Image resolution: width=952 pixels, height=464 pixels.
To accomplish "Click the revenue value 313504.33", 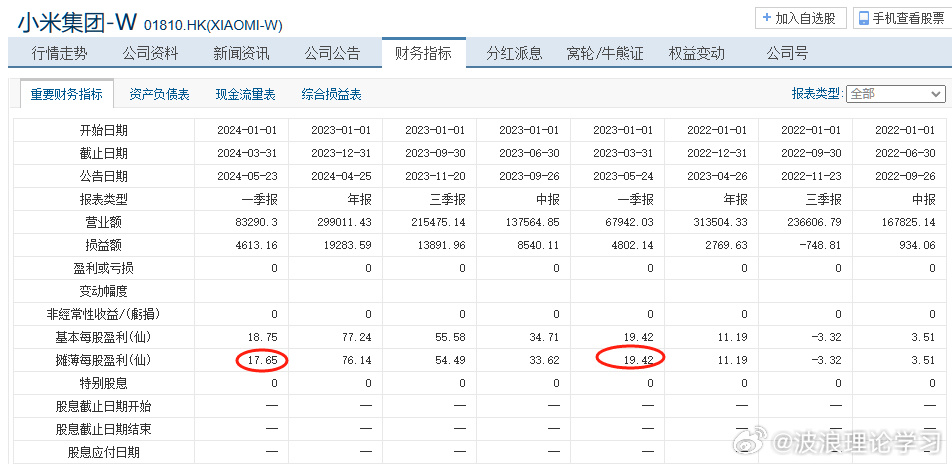I will click(x=721, y=222).
